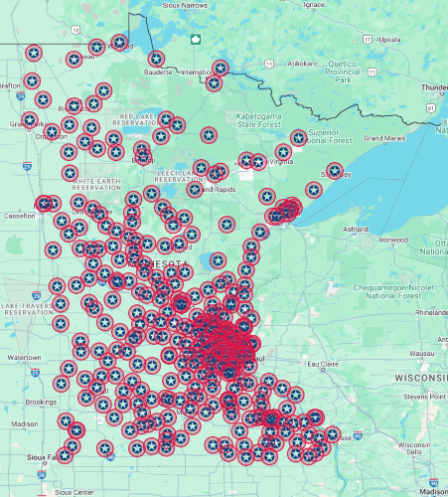Open the star marker on Crookston
The image size is (448, 497).
[x=52, y=132]
